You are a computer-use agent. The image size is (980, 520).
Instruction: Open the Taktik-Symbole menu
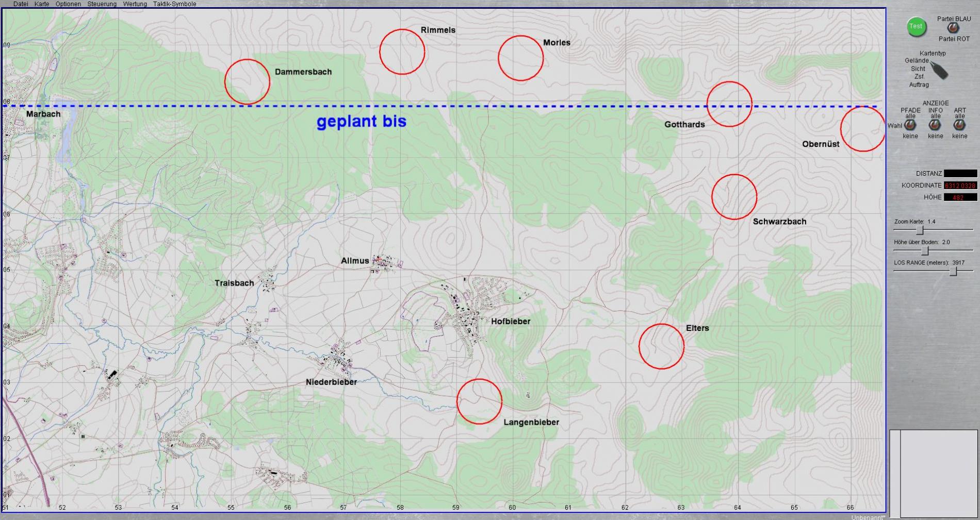point(174,4)
